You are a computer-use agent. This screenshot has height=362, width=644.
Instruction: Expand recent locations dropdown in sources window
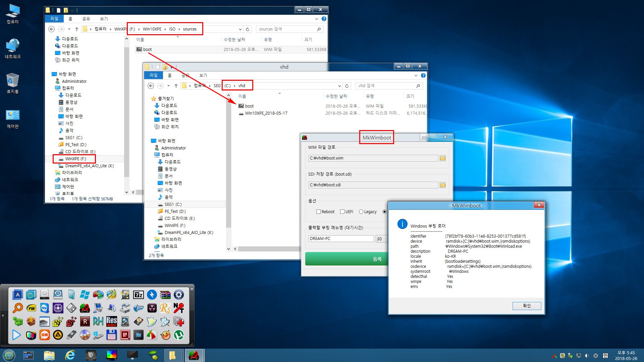[x=69, y=29]
